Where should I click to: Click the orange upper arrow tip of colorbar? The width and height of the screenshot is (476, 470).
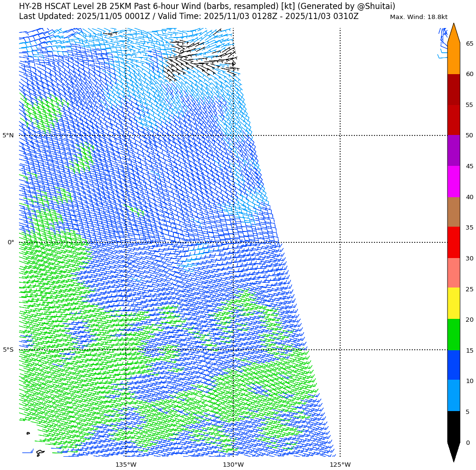point(453,32)
